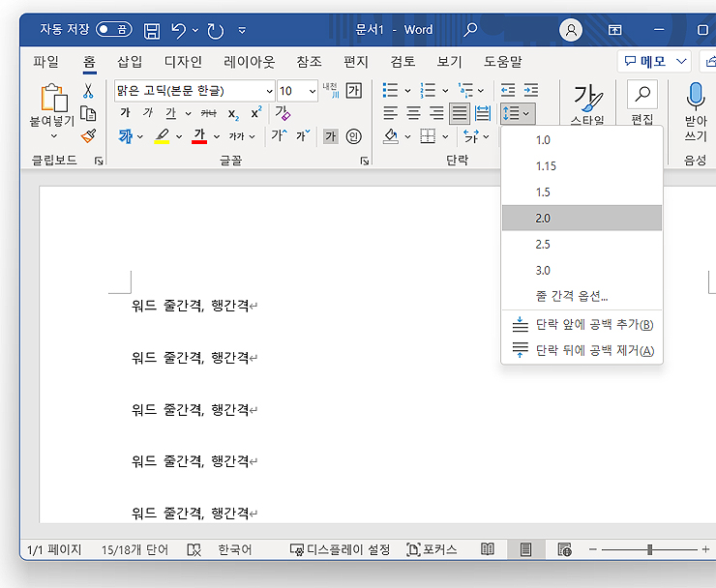Open the 삽입 tab

click(x=130, y=62)
